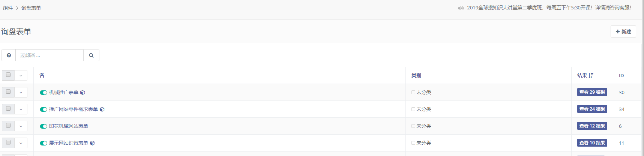Toggle publish switch for 机械推广表单
This screenshot has width=644, height=156.
point(44,93)
